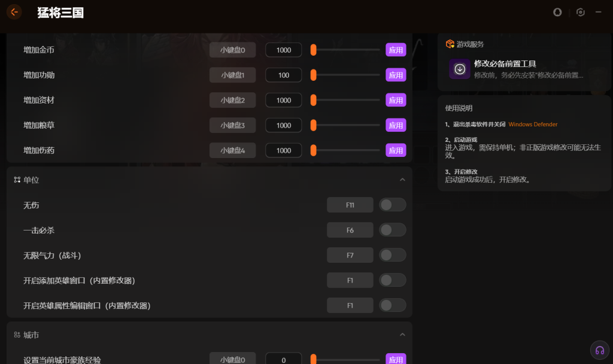Click the 游戏服务 box icon

(x=450, y=44)
